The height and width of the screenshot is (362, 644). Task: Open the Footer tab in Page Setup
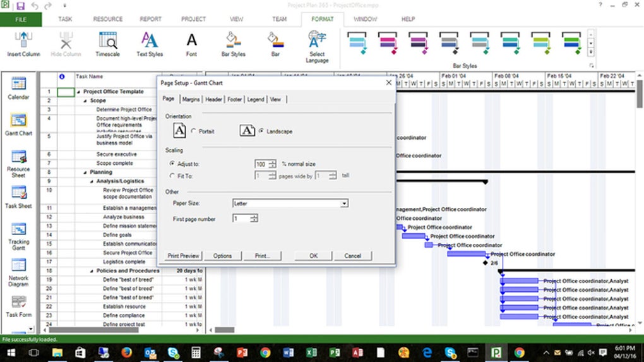click(234, 99)
